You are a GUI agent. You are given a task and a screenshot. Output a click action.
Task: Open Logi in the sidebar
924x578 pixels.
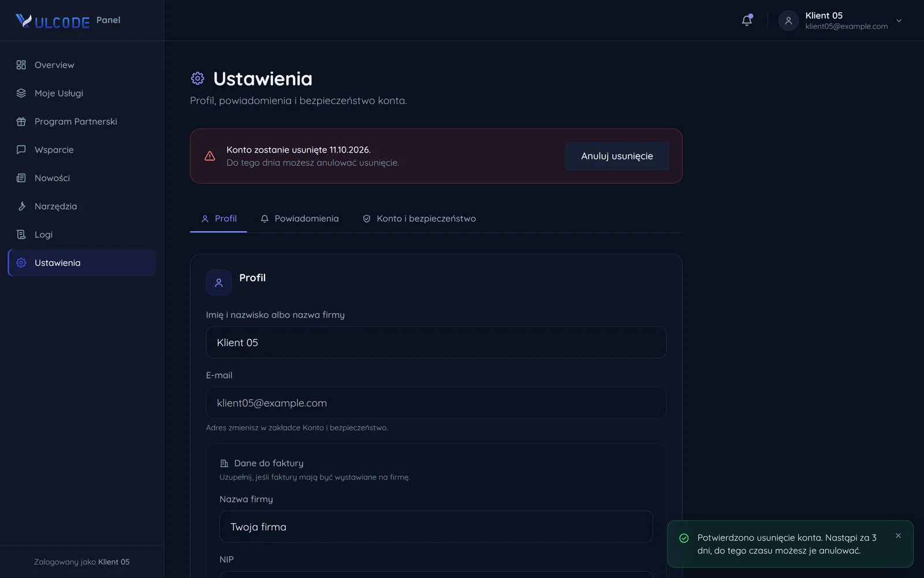[82, 235]
